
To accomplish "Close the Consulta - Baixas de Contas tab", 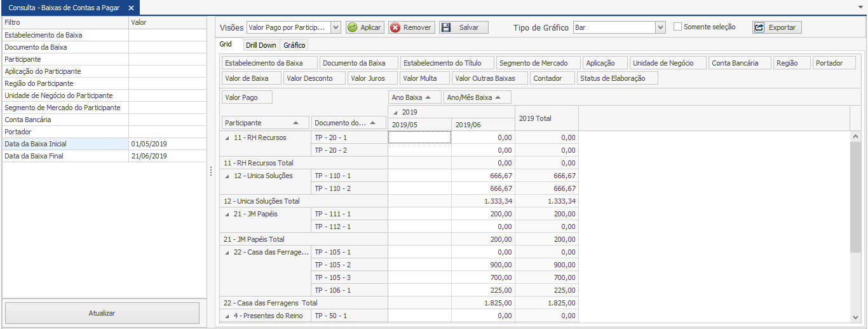I will point(131,8).
